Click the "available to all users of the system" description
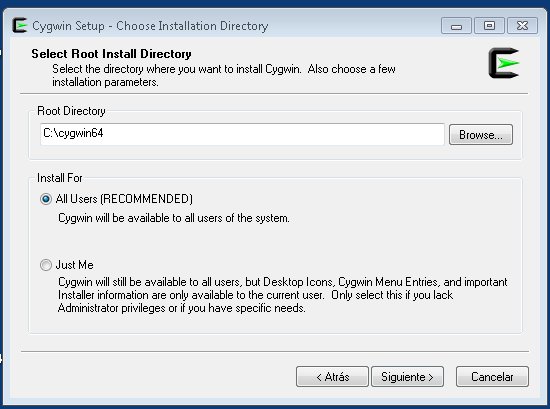This screenshot has width=550, height=409. (174, 218)
